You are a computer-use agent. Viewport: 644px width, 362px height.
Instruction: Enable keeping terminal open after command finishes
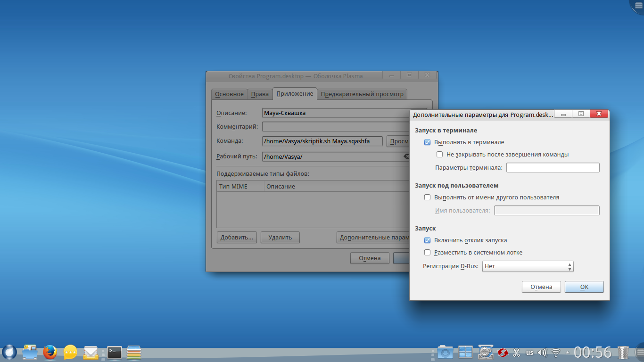pos(440,154)
